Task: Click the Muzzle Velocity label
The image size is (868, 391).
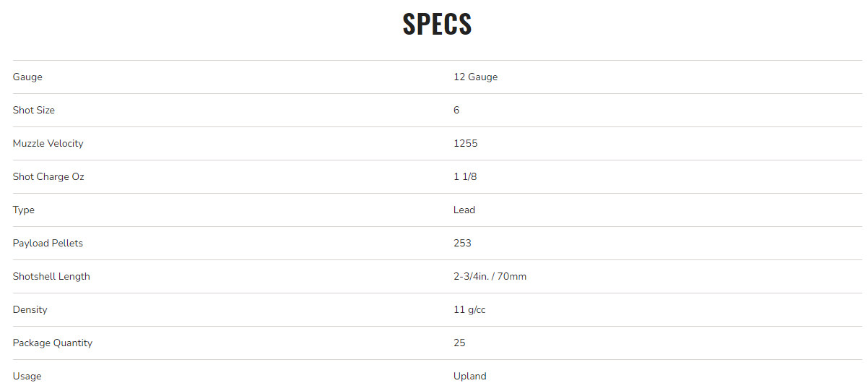Action: [48, 144]
